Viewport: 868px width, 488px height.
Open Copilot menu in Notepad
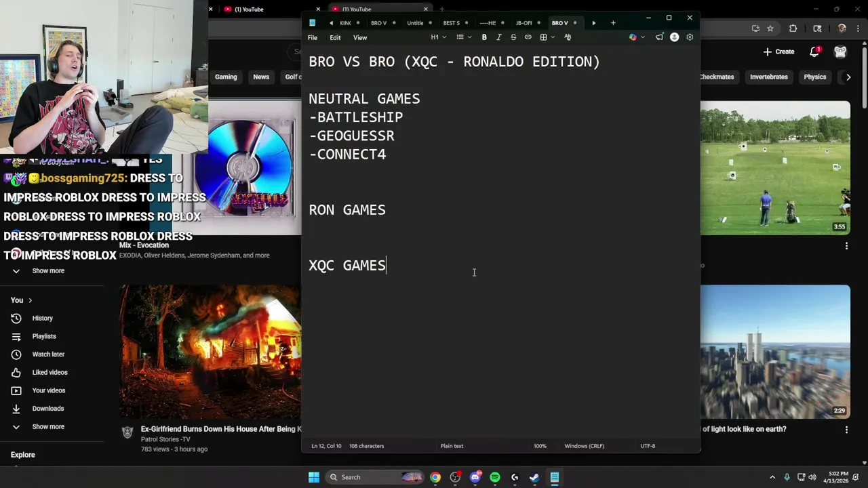[635, 37]
